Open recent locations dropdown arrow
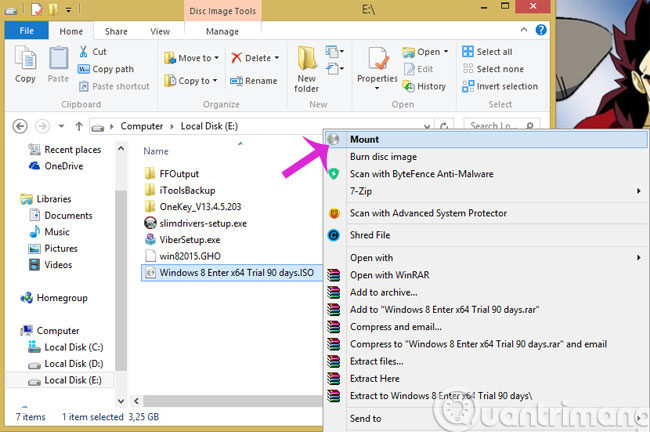The height and width of the screenshot is (432, 650). 61,126
